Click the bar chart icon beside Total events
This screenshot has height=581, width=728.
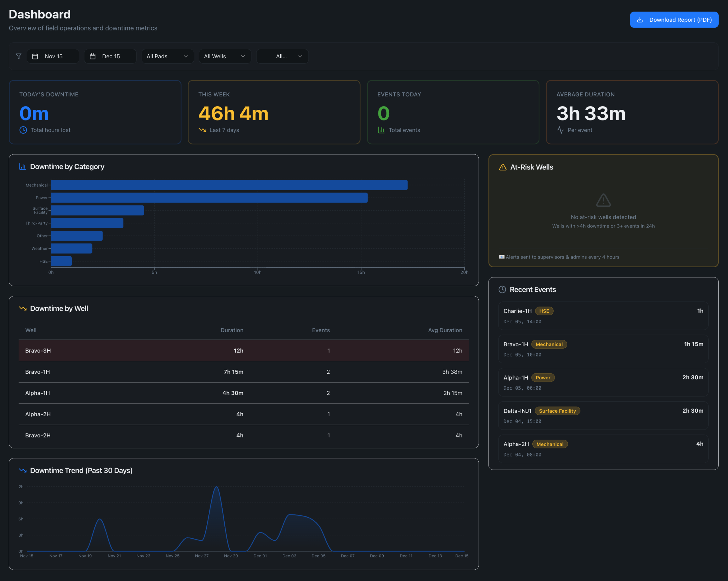pos(381,130)
